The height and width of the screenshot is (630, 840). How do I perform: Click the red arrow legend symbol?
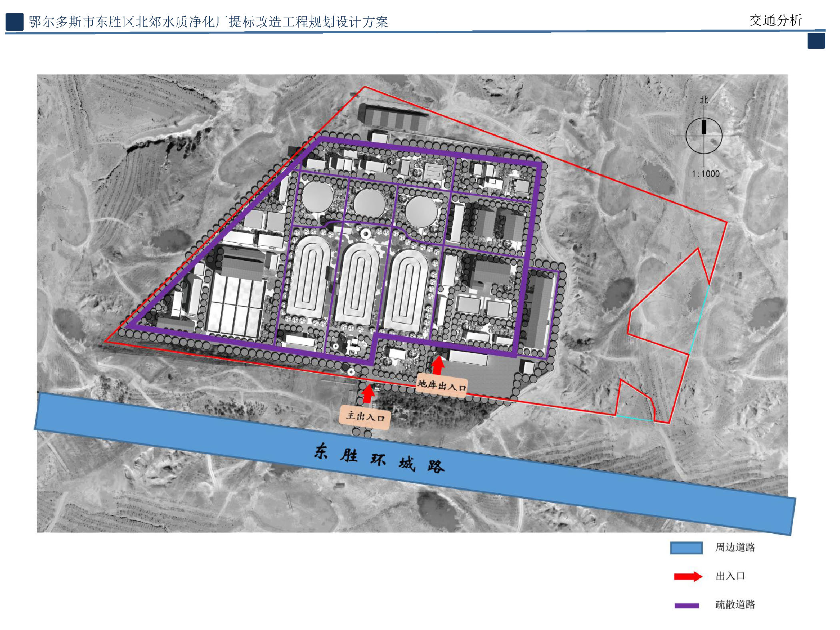[688, 576]
